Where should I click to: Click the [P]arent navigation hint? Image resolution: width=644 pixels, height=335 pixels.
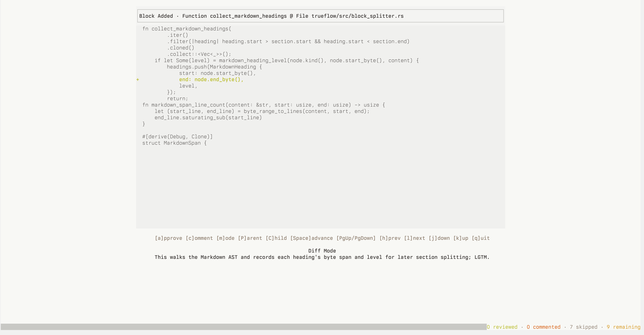click(x=250, y=238)
